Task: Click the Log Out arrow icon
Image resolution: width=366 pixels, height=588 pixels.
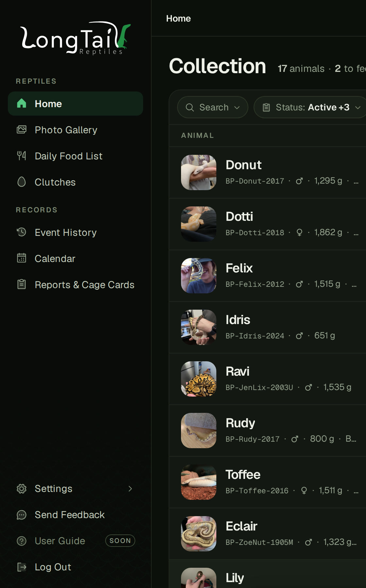Action: (x=22, y=567)
